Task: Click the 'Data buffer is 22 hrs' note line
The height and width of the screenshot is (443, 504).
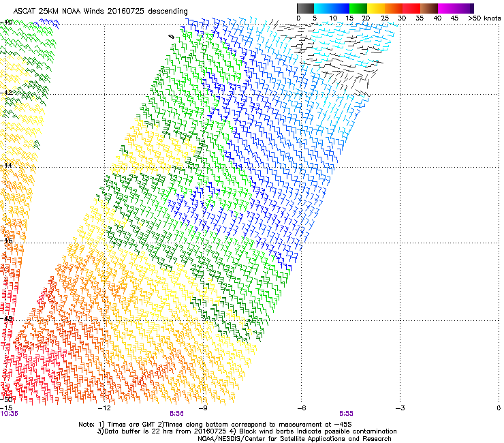Action: [x=247, y=431]
